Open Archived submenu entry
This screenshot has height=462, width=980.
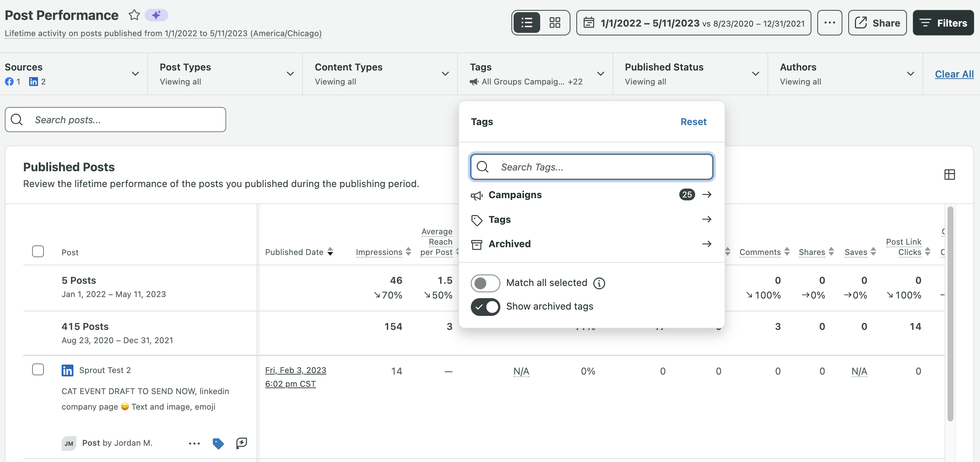click(591, 244)
